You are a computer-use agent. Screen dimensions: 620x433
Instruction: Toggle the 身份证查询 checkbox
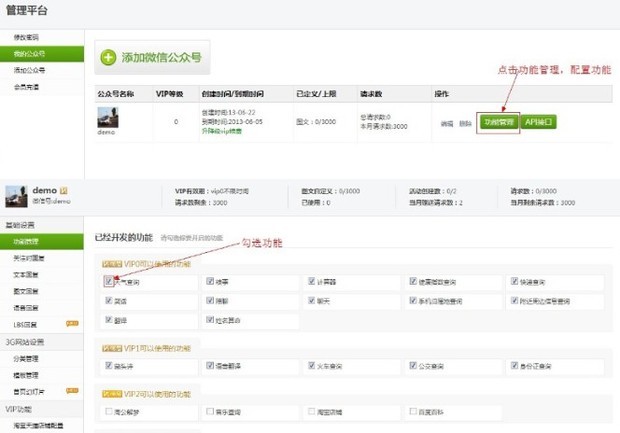point(514,365)
